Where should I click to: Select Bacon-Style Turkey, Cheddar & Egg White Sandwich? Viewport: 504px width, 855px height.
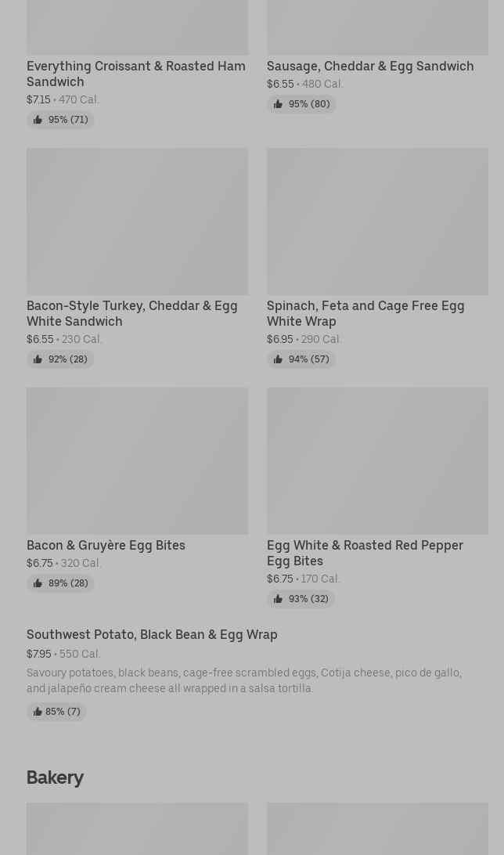131,313
